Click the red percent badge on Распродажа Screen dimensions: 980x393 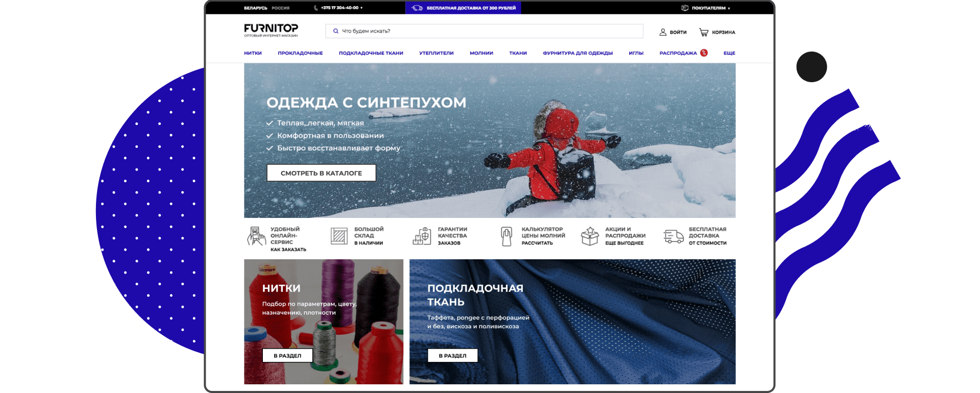pos(704,53)
